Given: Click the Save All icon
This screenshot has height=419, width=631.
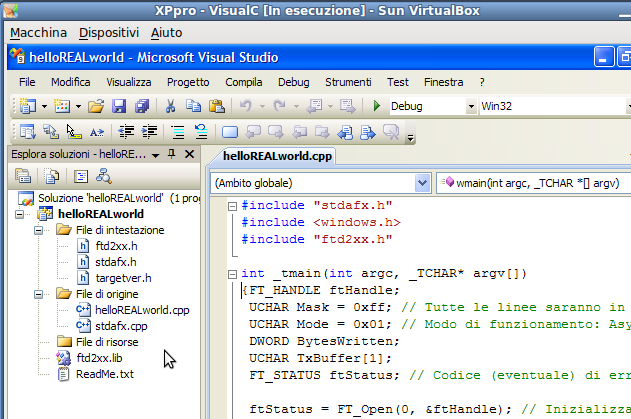Looking at the screenshot, I should coord(142,106).
